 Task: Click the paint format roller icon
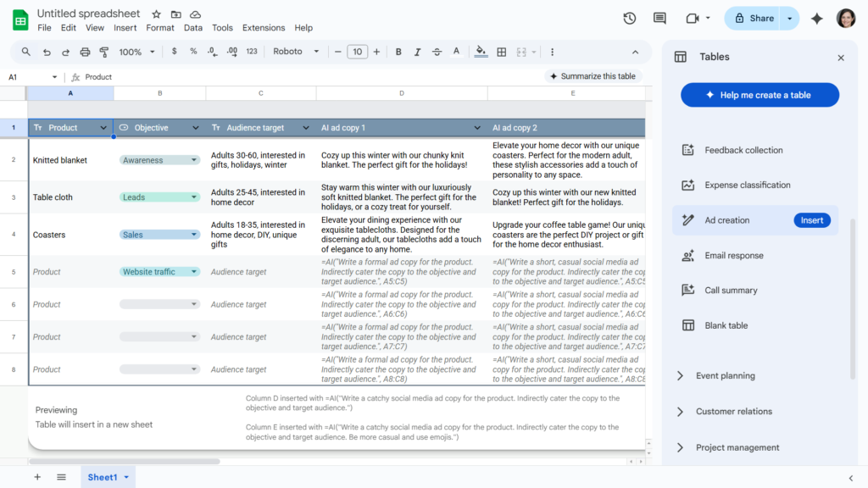pos(104,52)
